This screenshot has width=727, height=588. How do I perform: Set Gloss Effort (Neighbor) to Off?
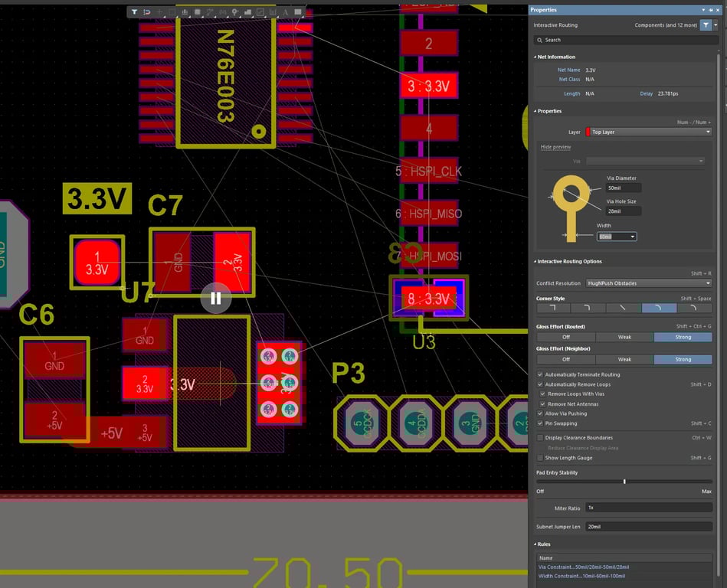pyautogui.click(x=565, y=359)
